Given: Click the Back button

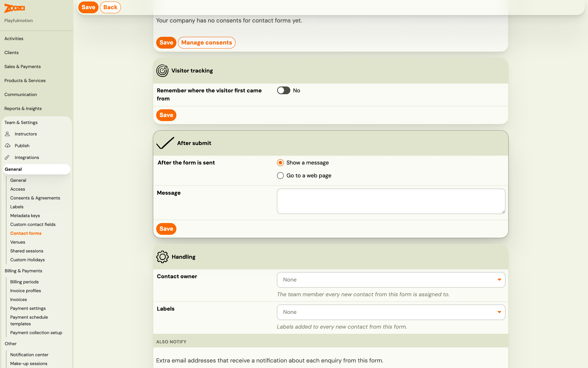Looking at the screenshot, I should coord(110,7).
